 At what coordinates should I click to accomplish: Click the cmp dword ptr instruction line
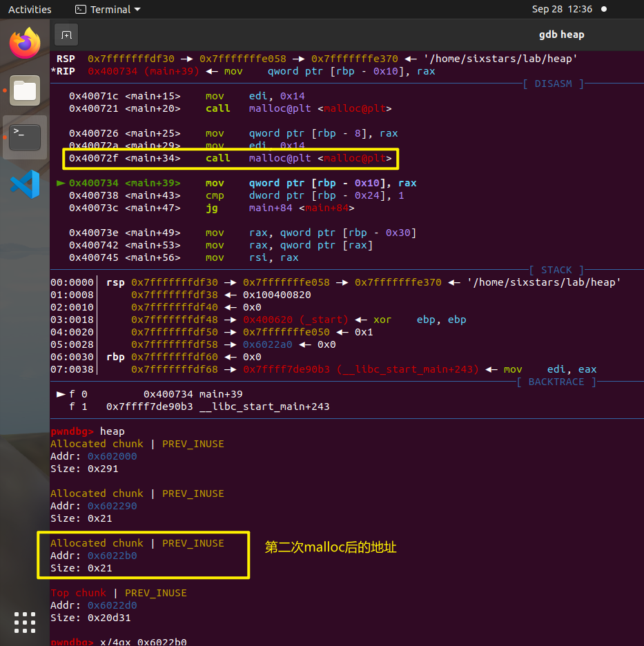tap(237, 195)
